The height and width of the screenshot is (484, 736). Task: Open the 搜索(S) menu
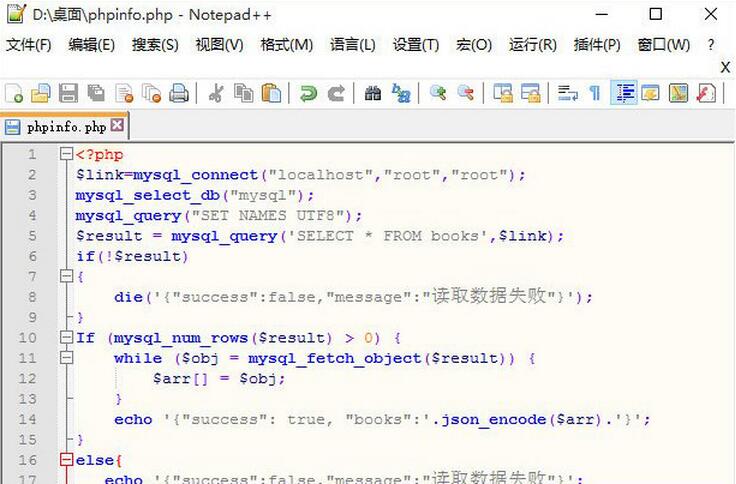(155, 45)
